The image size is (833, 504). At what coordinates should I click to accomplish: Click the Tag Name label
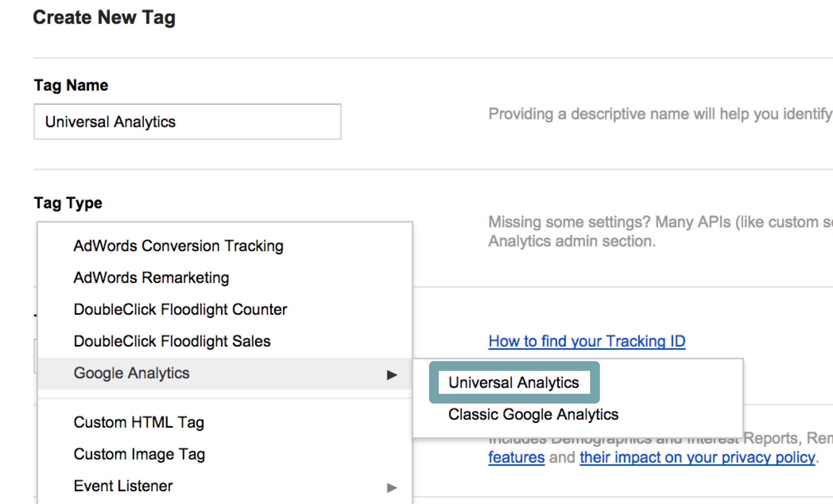(x=71, y=85)
